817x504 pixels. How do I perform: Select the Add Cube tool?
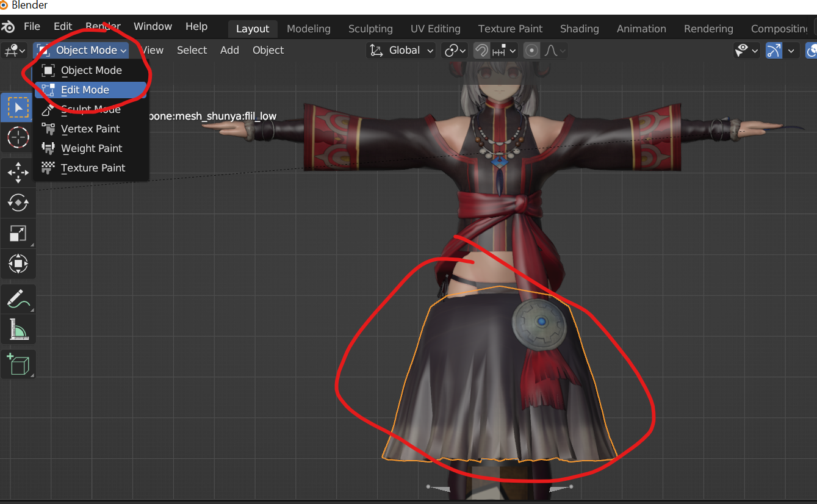click(x=18, y=365)
